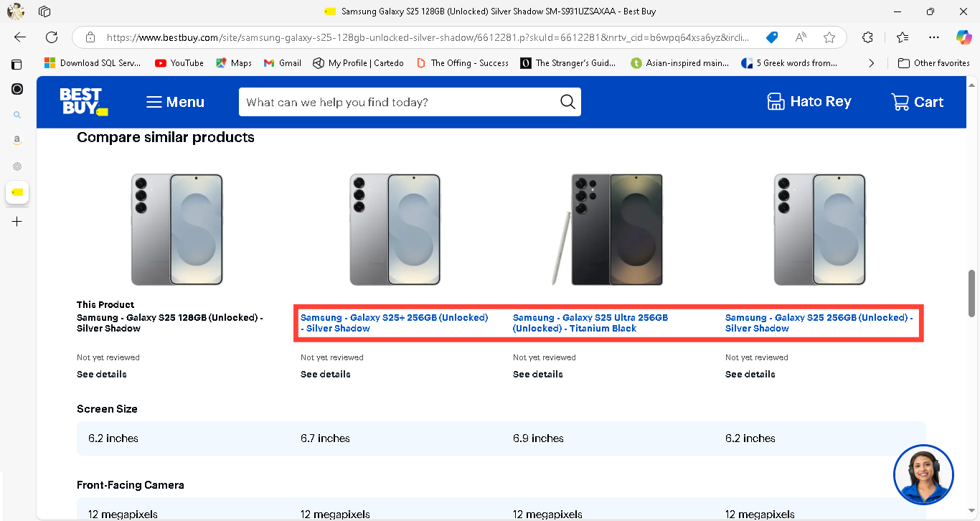Open Hato Rey store selector
This screenshot has height=521, width=980.
[x=809, y=102]
